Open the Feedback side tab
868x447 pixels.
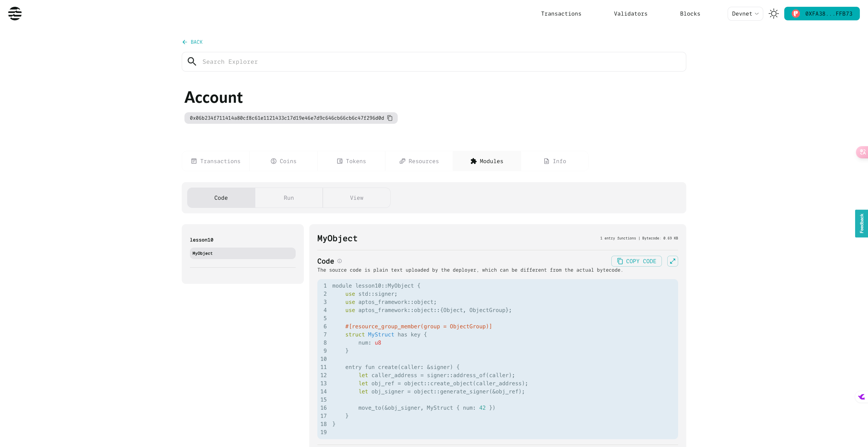pos(862,223)
